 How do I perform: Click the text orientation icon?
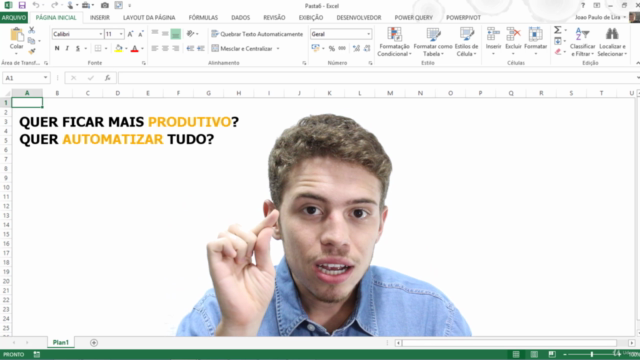coord(190,34)
